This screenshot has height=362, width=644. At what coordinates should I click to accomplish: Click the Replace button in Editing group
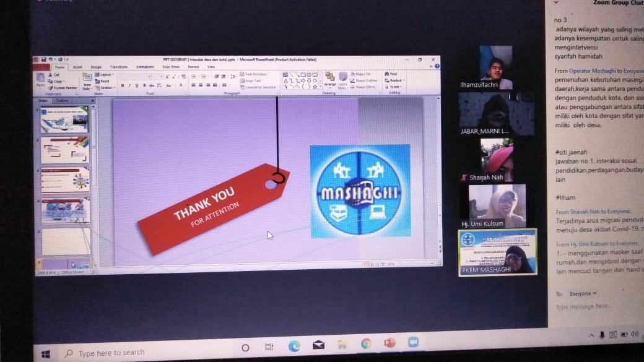point(394,80)
